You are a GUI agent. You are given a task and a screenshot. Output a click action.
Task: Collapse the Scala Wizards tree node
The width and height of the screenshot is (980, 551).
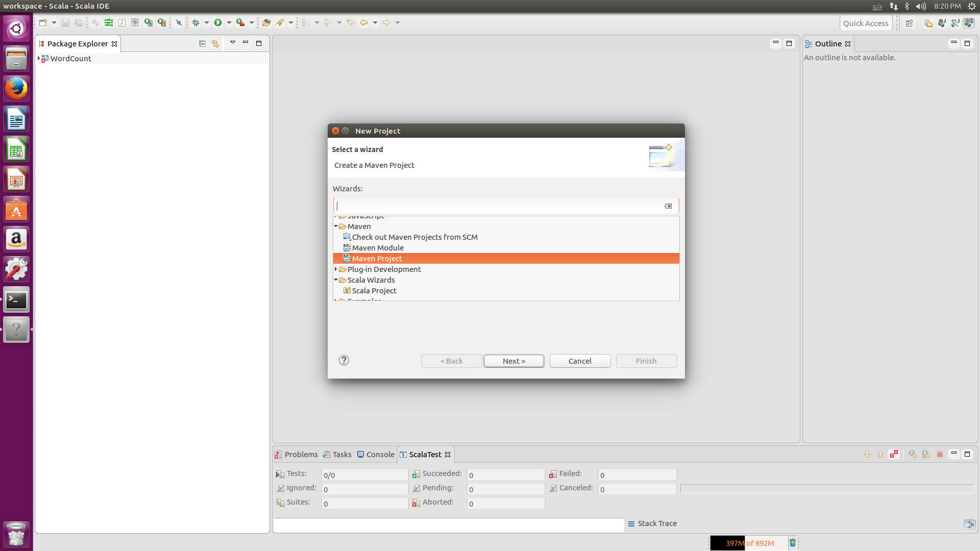336,280
